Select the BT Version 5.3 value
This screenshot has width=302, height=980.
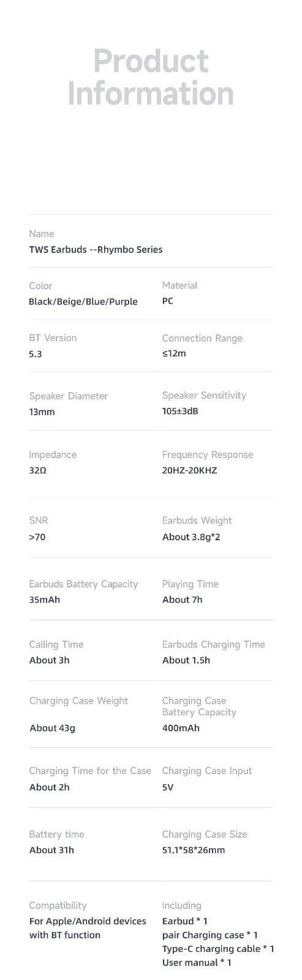[35, 354]
